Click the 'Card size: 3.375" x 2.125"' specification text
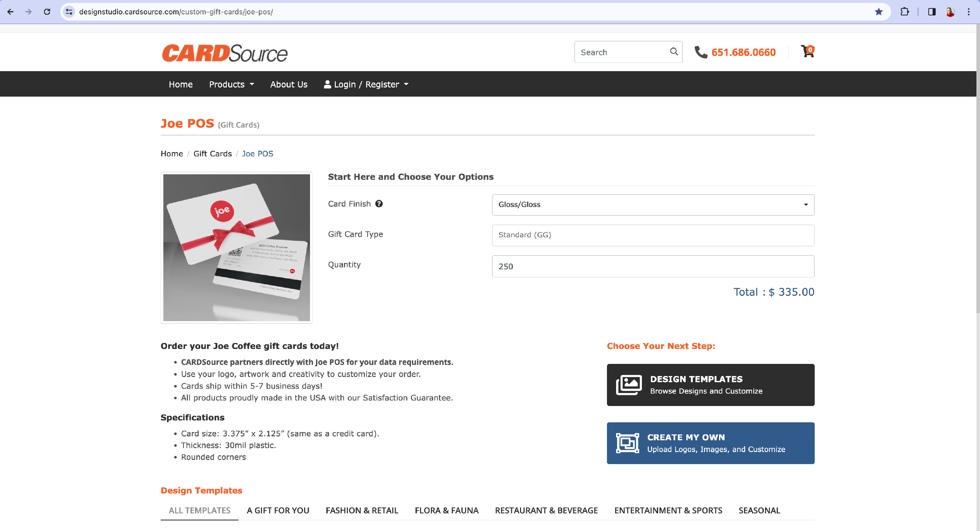Screen dimensions: 980x531 tap(280, 433)
